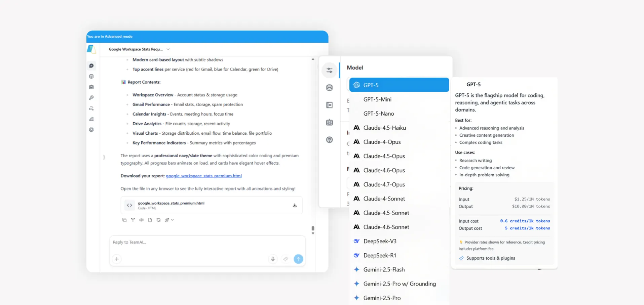Choose Claude-4.7-Opus in the model list
Image resolution: width=644 pixels, height=305 pixels.
399,184
